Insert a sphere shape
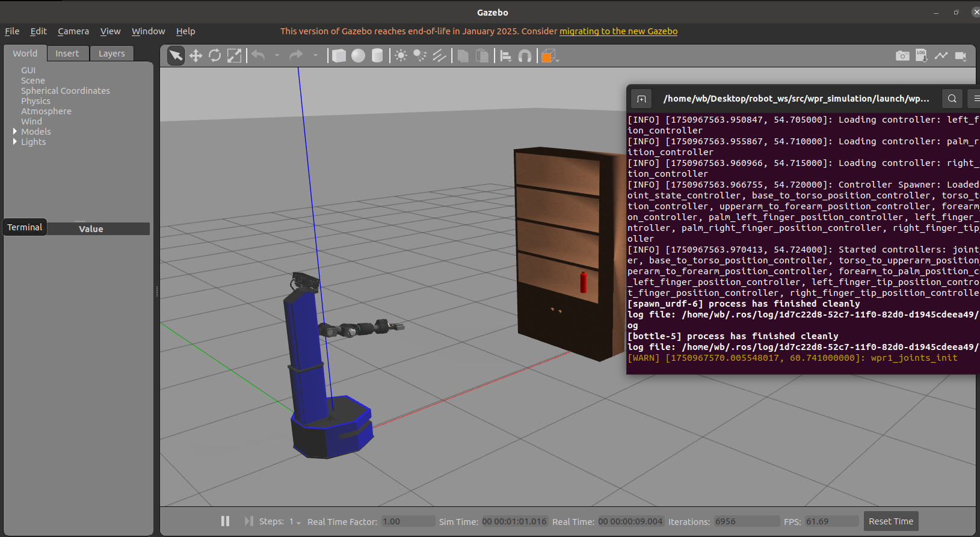 coord(358,56)
